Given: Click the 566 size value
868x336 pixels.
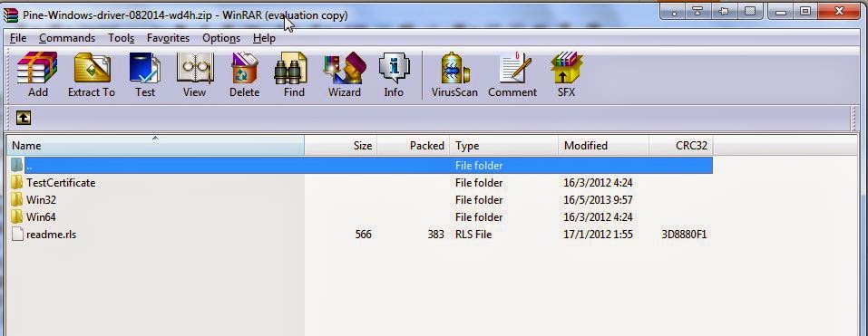Looking at the screenshot, I should [x=363, y=235].
